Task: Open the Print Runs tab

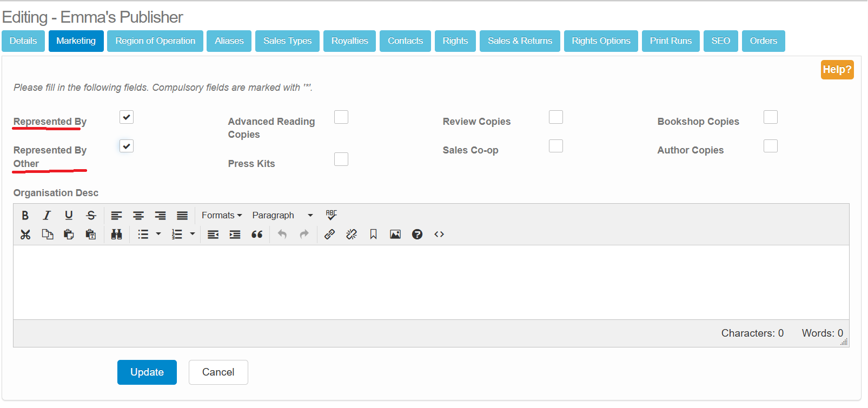Action: (x=671, y=41)
